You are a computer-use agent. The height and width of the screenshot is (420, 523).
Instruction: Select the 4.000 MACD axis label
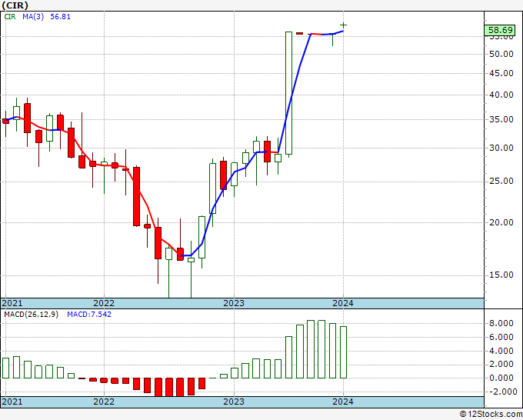[x=501, y=351]
